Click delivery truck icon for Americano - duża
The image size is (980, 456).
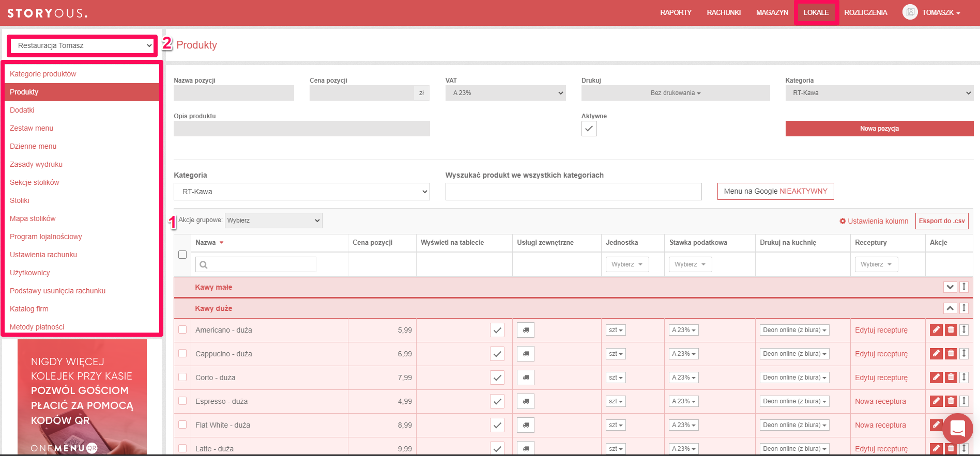point(526,330)
